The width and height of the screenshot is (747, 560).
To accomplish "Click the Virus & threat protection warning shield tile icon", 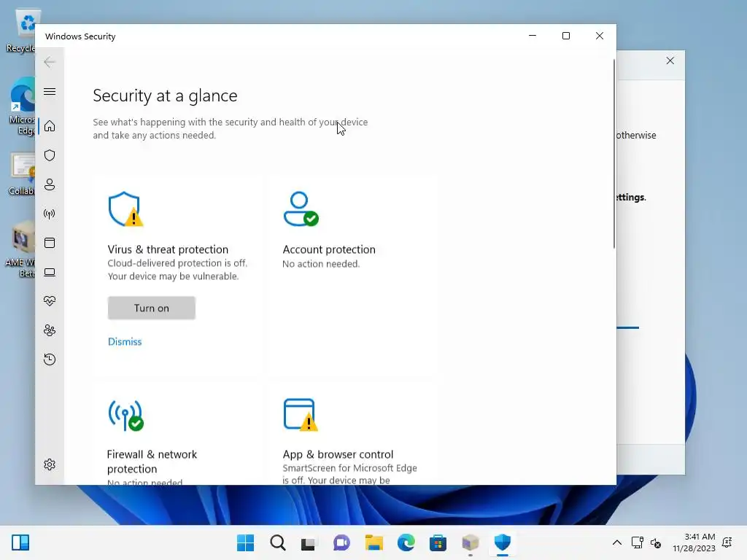I will click(125, 209).
